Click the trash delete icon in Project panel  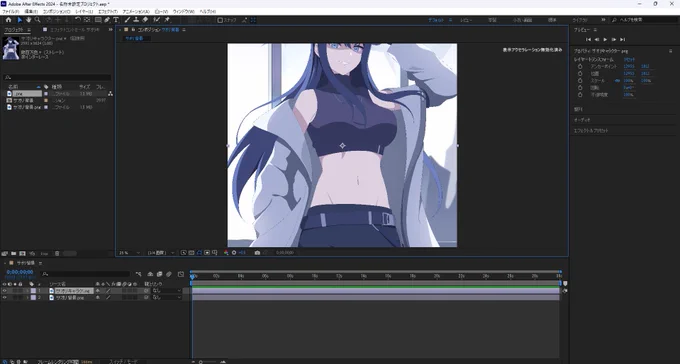pos(57,253)
